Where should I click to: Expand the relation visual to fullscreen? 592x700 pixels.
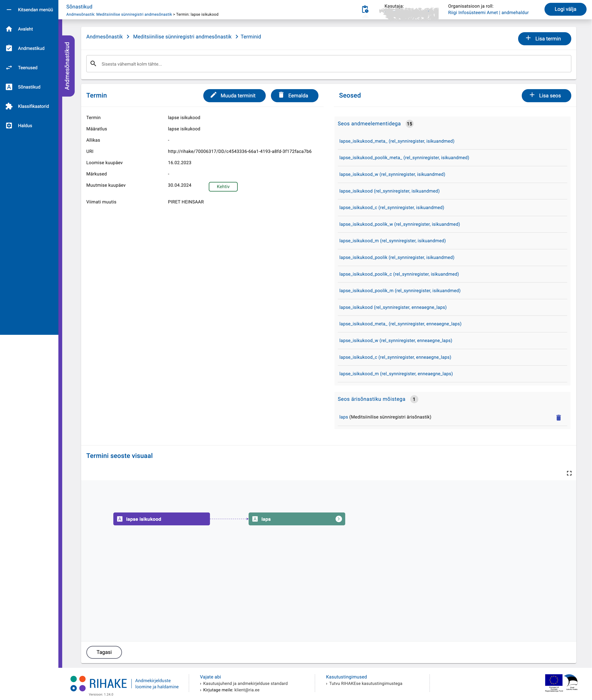point(569,473)
